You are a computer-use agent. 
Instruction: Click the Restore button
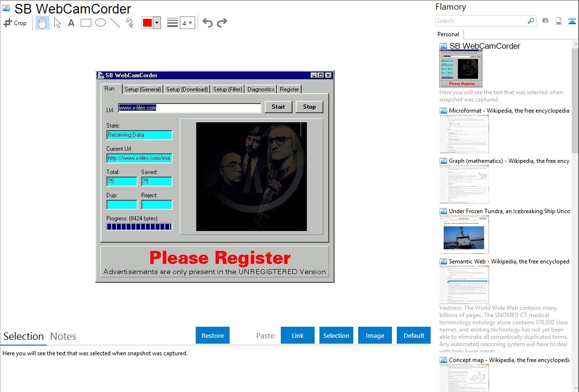[x=213, y=335]
